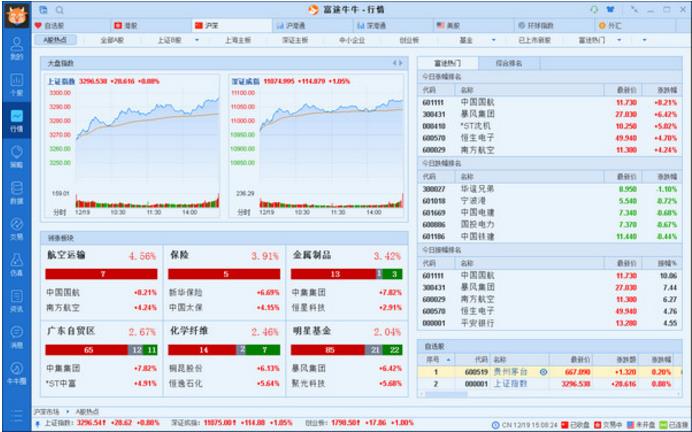Expand the 上证B股 dropdown arrow
Image resolution: width=692 pixels, height=432 pixels.
198,40
